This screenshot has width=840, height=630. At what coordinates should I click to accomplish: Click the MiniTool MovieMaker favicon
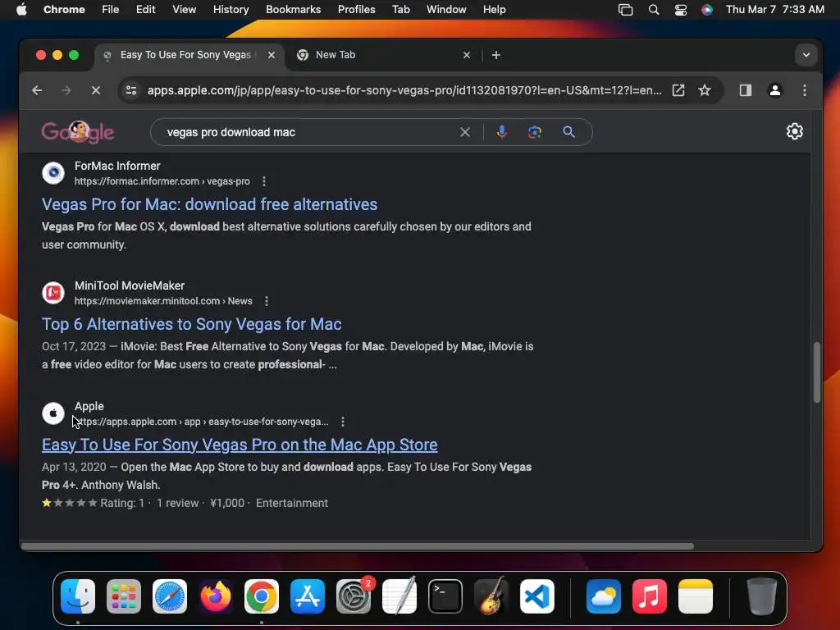[x=53, y=293]
